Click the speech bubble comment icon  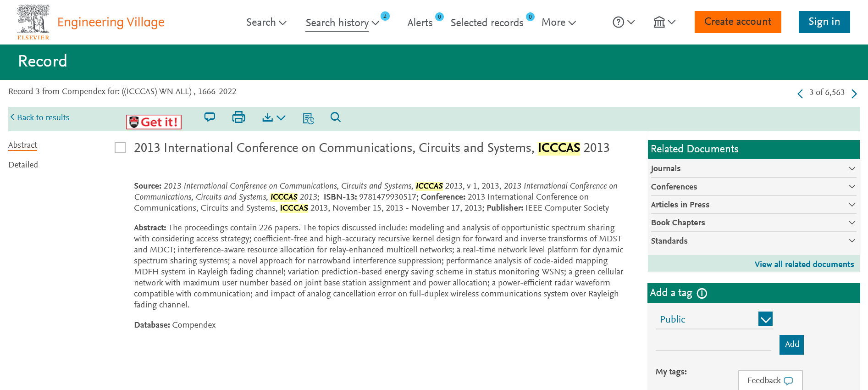coord(210,117)
